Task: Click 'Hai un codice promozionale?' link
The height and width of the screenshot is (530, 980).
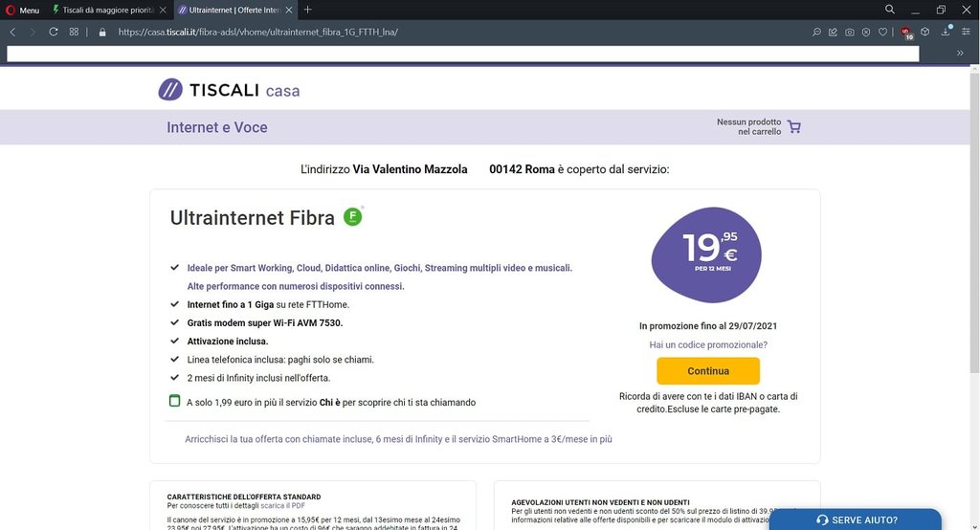Action: click(708, 345)
